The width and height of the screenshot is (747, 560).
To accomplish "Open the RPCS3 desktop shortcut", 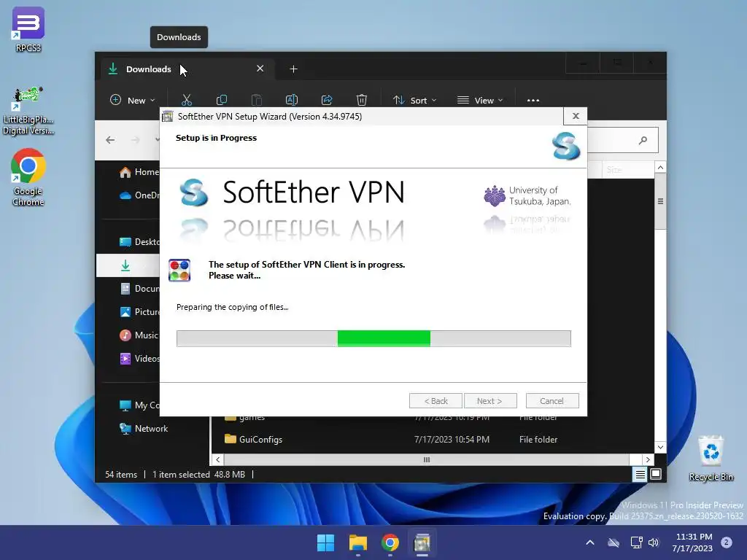I will click(x=28, y=29).
